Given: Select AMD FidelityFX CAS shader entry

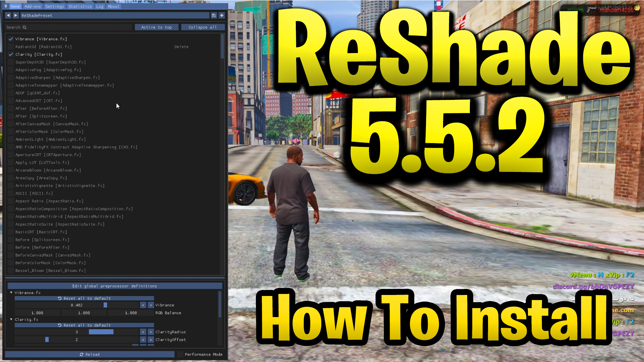Looking at the screenshot, I should point(76,147).
